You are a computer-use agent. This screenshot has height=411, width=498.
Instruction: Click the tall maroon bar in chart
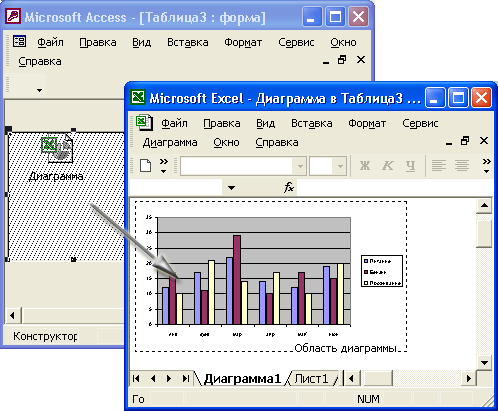[237, 280]
